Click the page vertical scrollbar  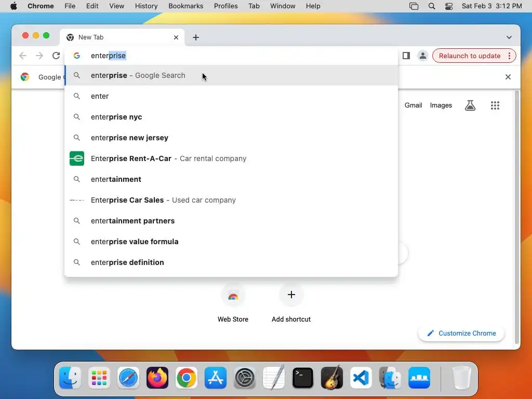pyautogui.click(x=517, y=217)
